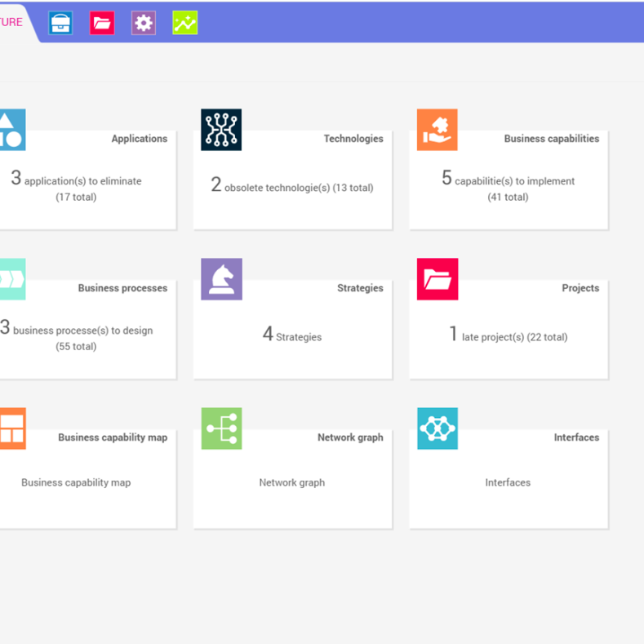Image resolution: width=644 pixels, height=644 pixels.
Task: Click the Interfaces node mesh icon
Action: pyautogui.click(x=437, y=429)
